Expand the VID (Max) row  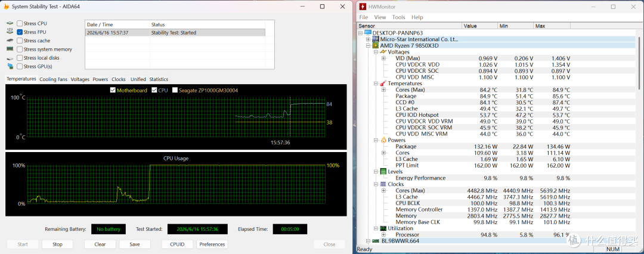point(383,58)
